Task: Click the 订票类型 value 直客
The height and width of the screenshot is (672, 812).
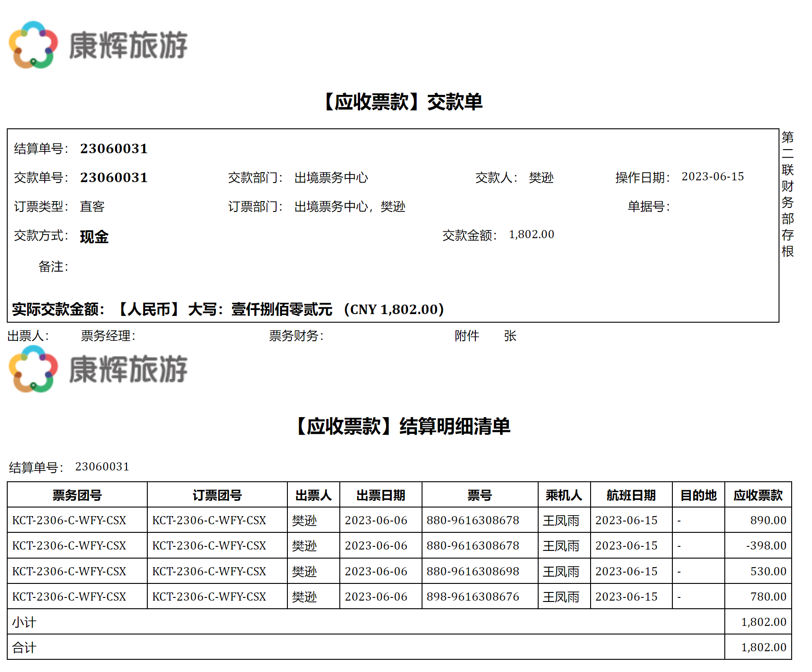Action: [92, 207]
